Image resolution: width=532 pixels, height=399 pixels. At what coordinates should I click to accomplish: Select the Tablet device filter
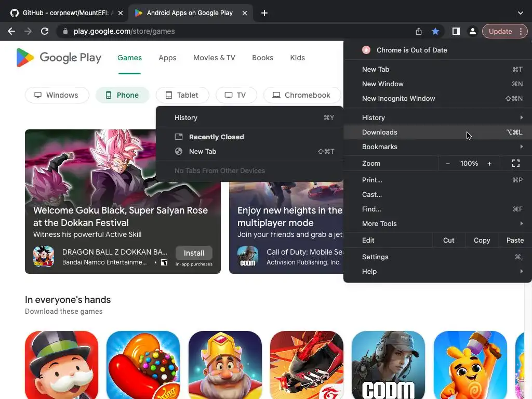182,95
